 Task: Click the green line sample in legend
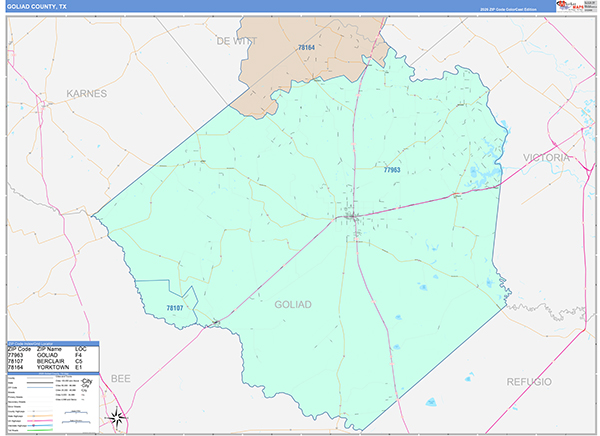click(40, 430)
